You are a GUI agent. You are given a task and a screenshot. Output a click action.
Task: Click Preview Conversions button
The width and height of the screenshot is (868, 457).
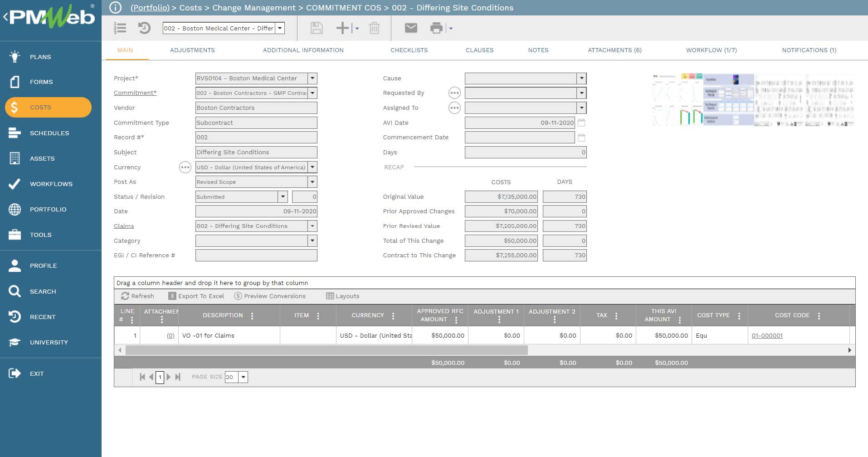[x=270, y=296]
